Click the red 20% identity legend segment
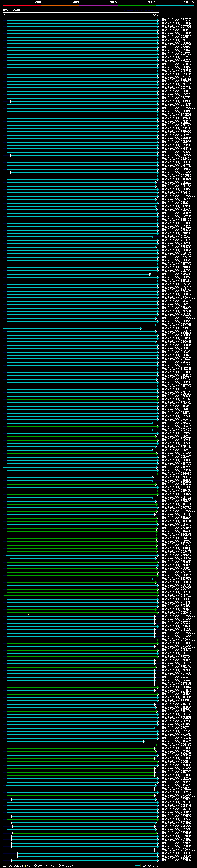197x868 pixels. pyautogui.click(x=22, y=6)
